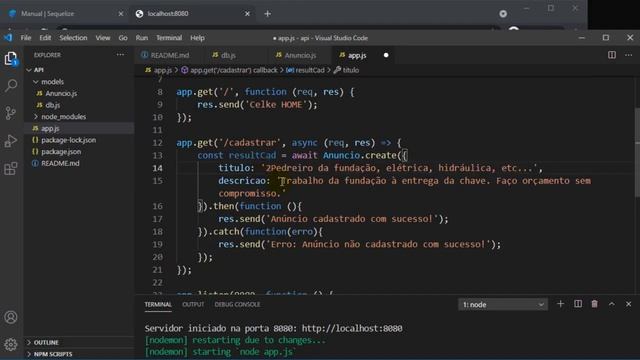Kill the terminal with trash icon

point(594,304)
